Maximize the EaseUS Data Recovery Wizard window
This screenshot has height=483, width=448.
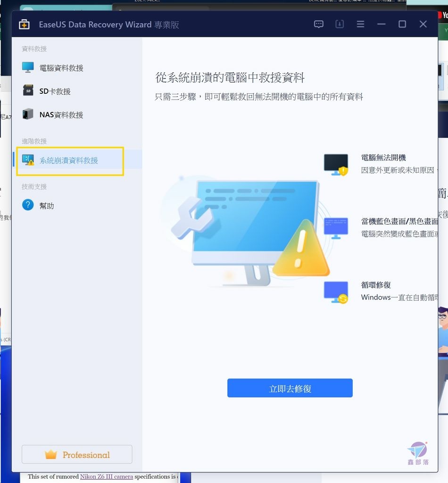click(x=402, y=24)
